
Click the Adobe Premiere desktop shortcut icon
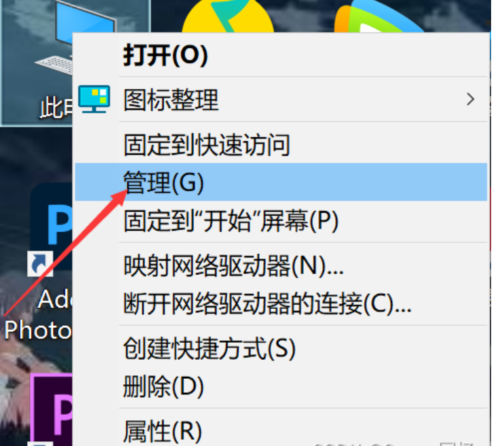click(52, 409)
